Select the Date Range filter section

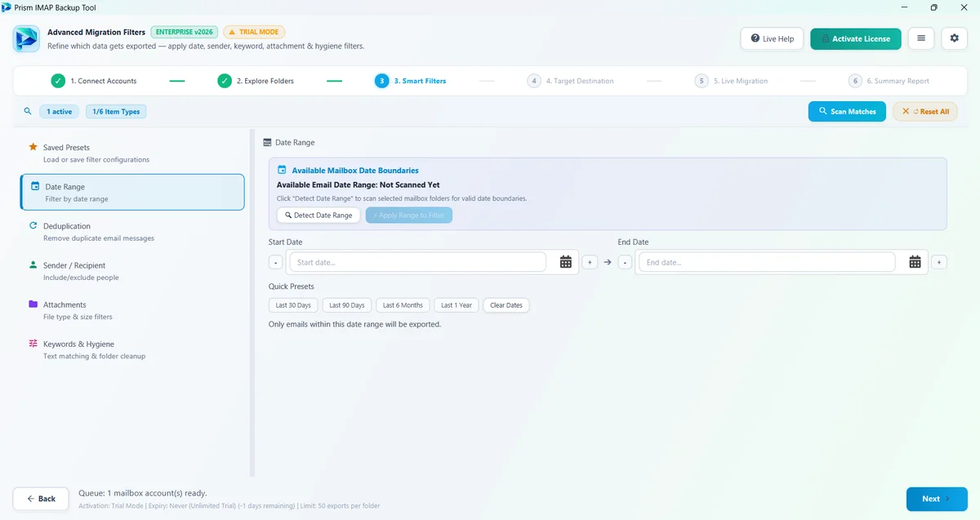click(x=132, y=192)
